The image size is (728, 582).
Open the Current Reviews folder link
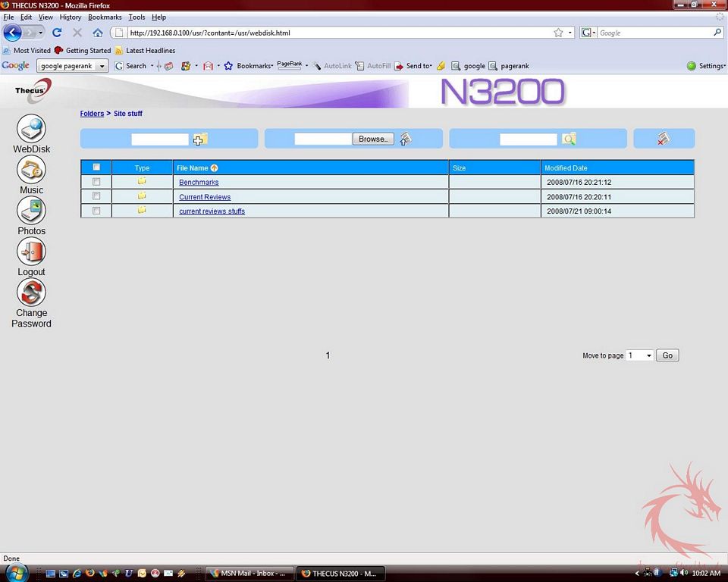point(205,197)
